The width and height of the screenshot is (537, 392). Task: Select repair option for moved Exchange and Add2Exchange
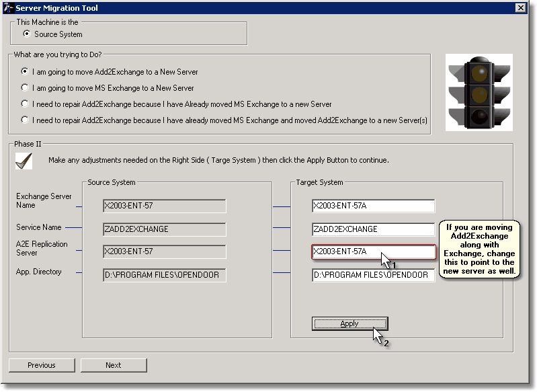[x=25, y=120]
